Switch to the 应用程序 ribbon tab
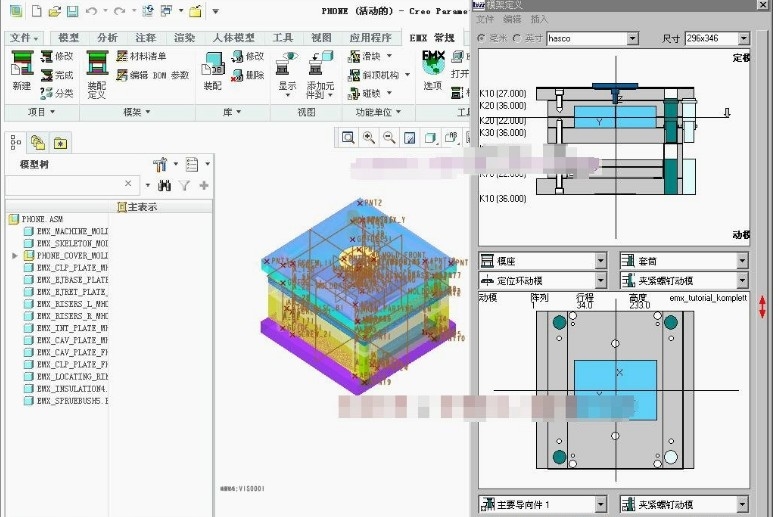 pyautogui.click(x=371, y=38)
